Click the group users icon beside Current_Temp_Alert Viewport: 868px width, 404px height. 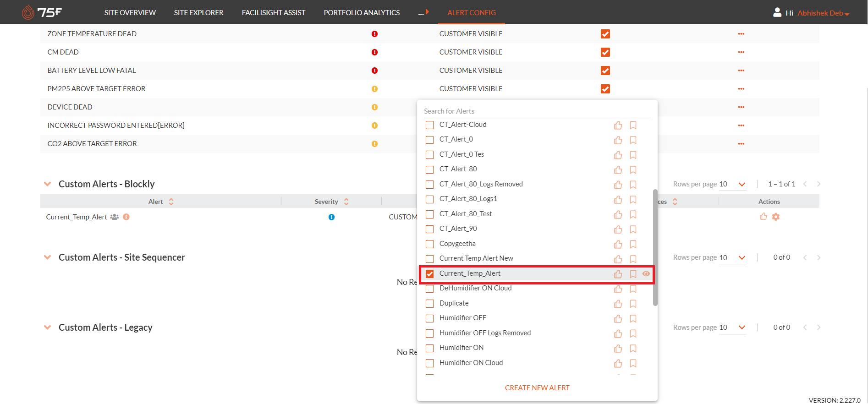[x=115, y=217]
